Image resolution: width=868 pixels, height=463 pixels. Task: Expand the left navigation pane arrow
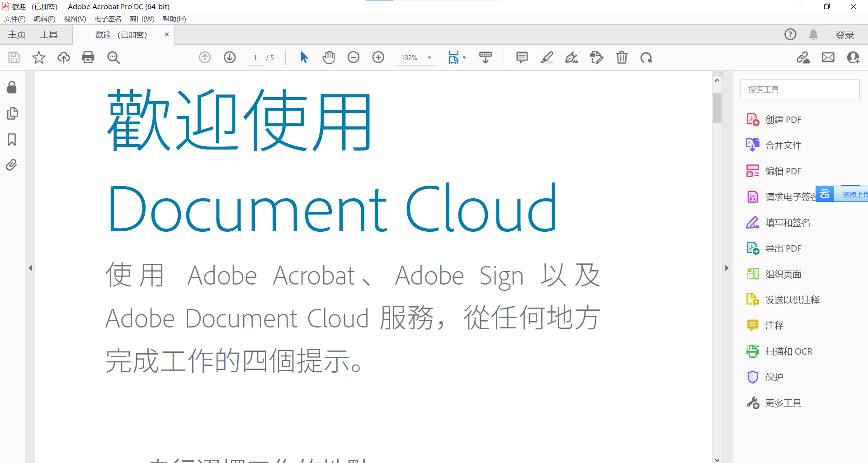pos(30,268)
